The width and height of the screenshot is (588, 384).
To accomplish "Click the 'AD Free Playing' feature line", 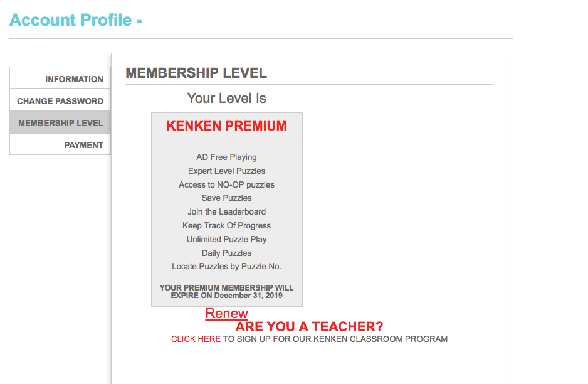I will tap(226, 157).
